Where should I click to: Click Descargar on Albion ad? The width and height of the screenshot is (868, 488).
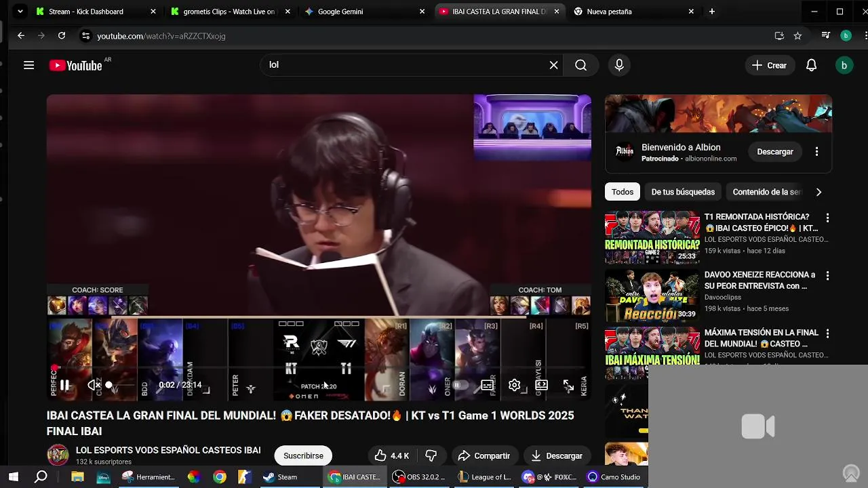775,151
